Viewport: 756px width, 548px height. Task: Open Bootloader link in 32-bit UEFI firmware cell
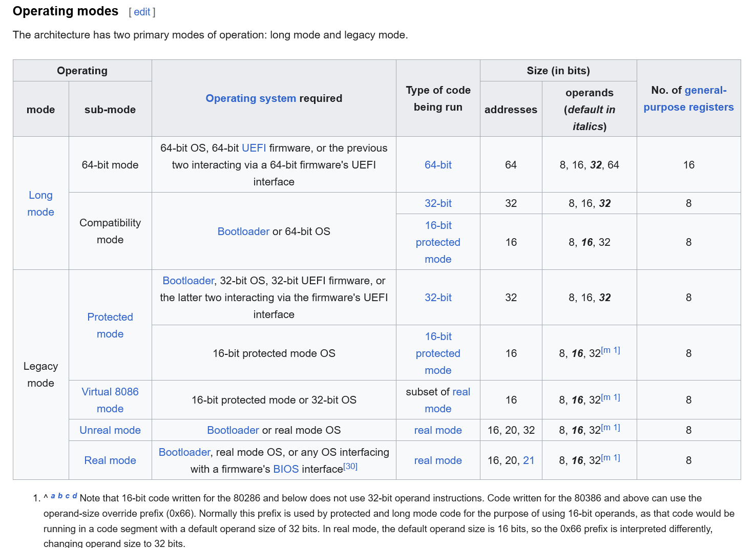click(188, 281)
